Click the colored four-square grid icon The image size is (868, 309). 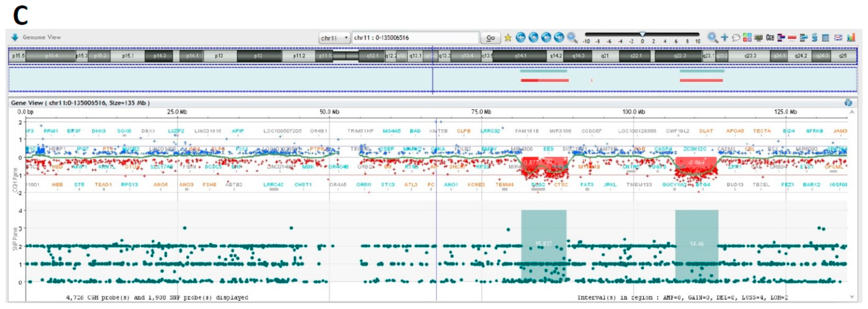tap(747, 37)
